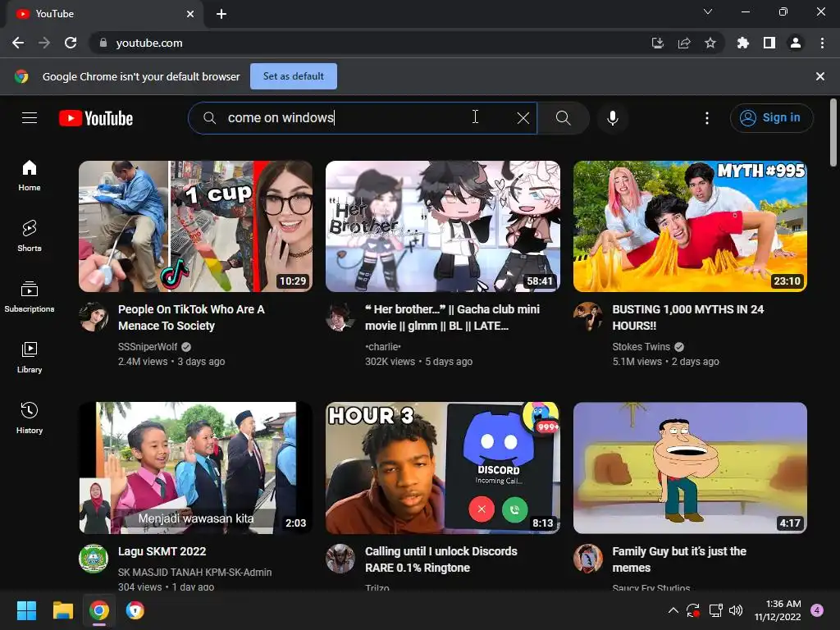840x630 pixels.
Task: Start voice search with microphone icon
Action: click(612, 118)
